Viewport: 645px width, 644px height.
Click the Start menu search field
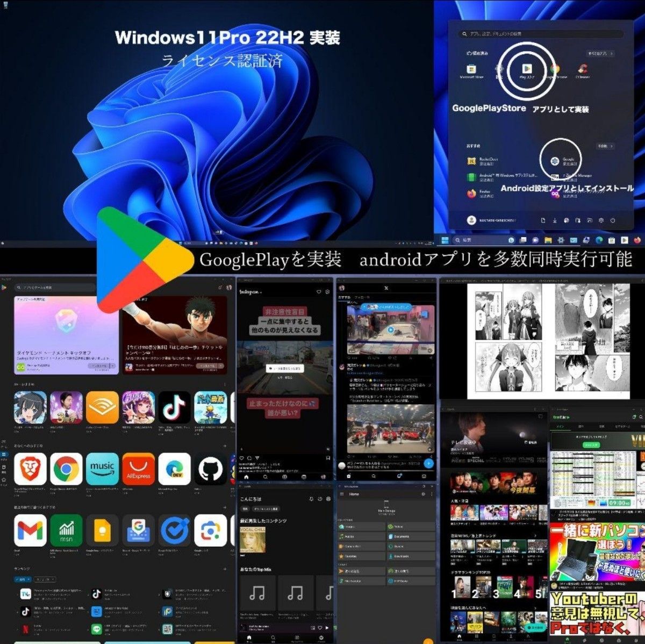coord(540,34)
